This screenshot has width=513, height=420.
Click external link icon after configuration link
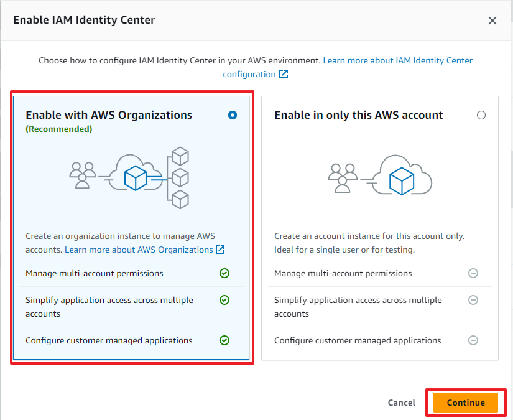coord(284,74)
